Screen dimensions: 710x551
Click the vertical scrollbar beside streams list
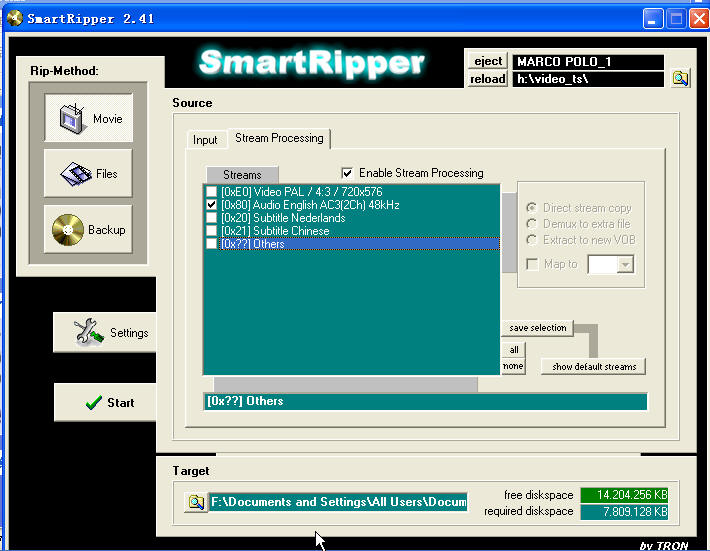click(x=509, y=233)
